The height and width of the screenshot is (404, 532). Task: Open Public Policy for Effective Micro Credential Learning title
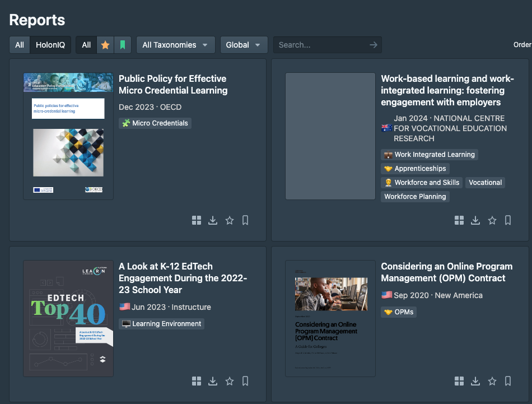173,85
